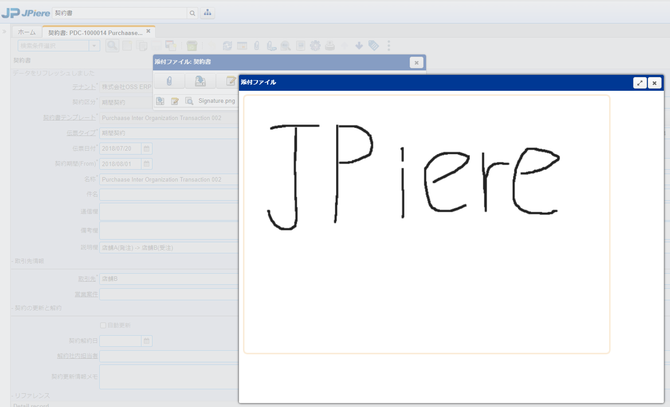670x407 pixels.
Task: Click the 営業案件 input field
Action: [169, 294]
